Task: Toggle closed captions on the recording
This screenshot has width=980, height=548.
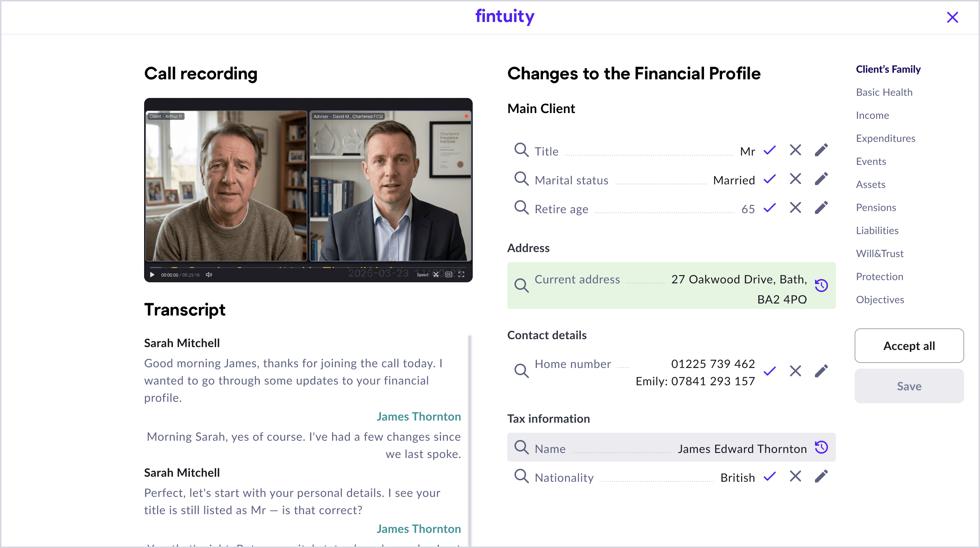Action: tap(449, 275)
